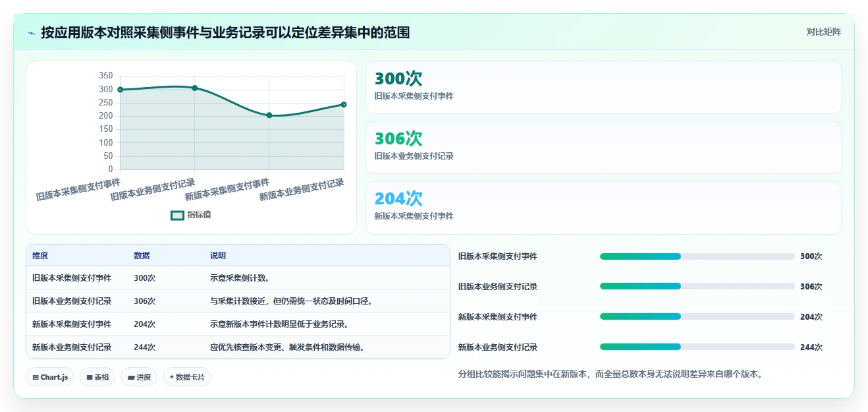The image size is (868, 412).
Task: Click the 表格 tag chip
Action: pos(98,377)
